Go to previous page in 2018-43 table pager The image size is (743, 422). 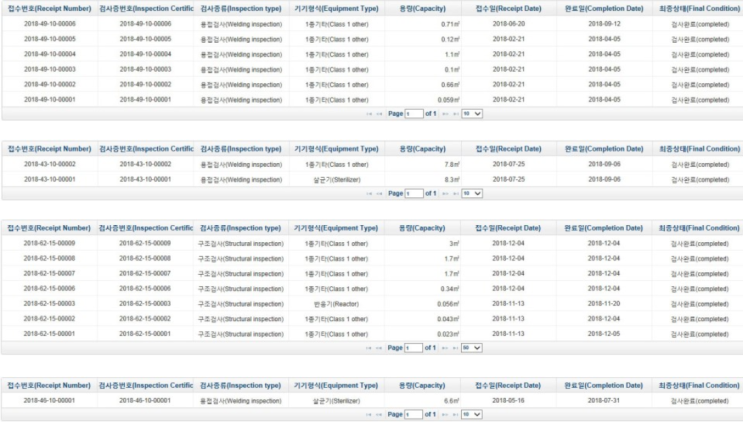[379, 194]
